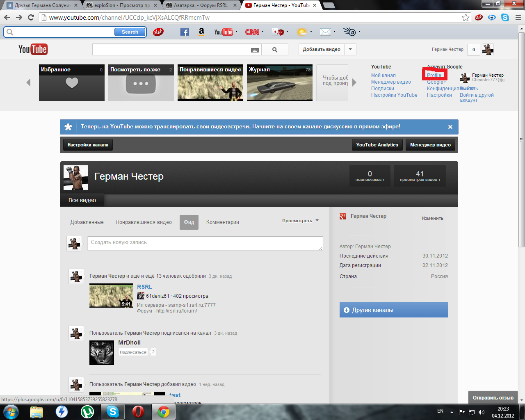This screenshot has width=525, height=420.
Task: Switch to the Аватарка Форум RSRL browser tab
Action: coord(201,5)
